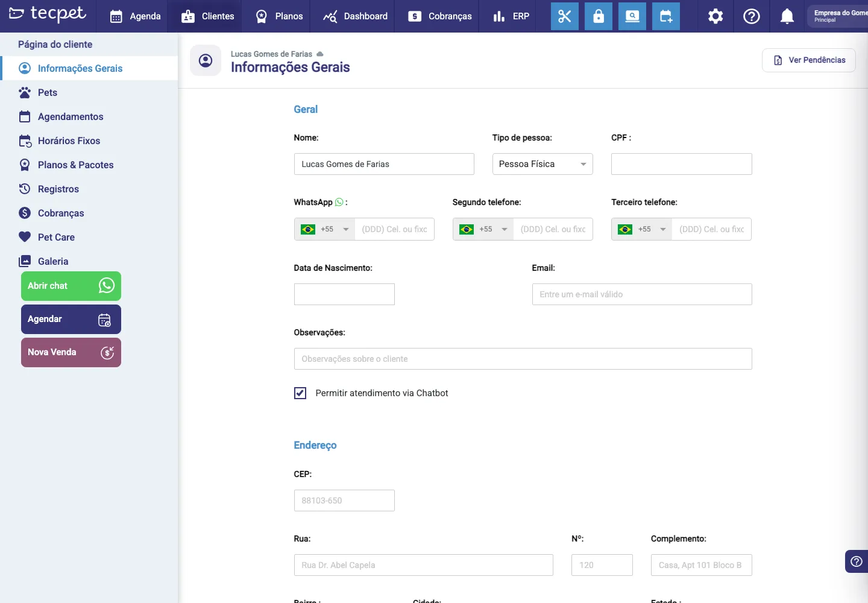Click floating help widget at right edge
Screen dimensions: 868x603
click(x=857, y=561)
